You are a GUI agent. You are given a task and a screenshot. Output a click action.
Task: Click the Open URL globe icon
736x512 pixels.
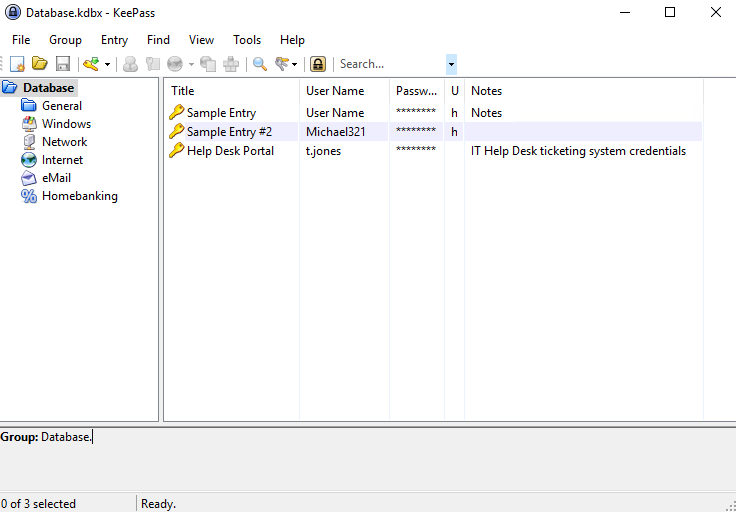click(x=175, y=64)
